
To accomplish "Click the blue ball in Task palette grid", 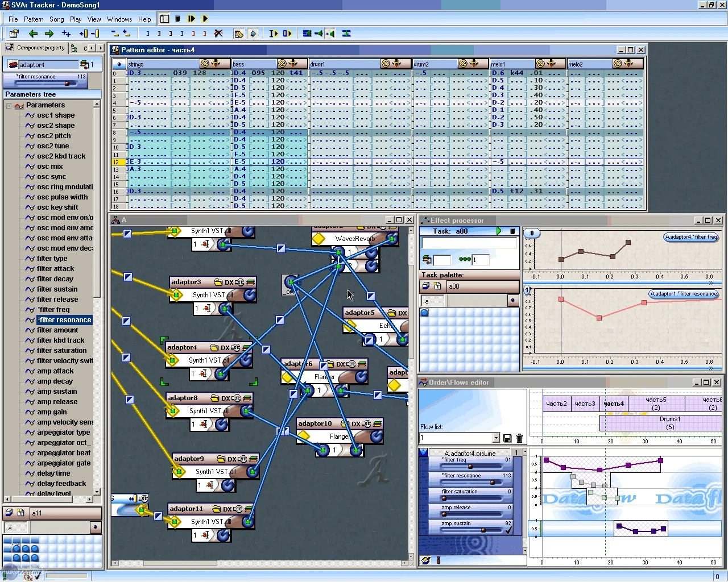I will coord(424,313).
